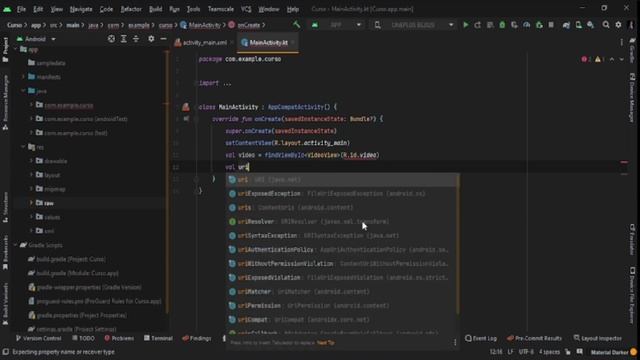Open Version Control tool window
This screenshot has width=640, height=360.
pyautogui.click(x=38, y=338)
